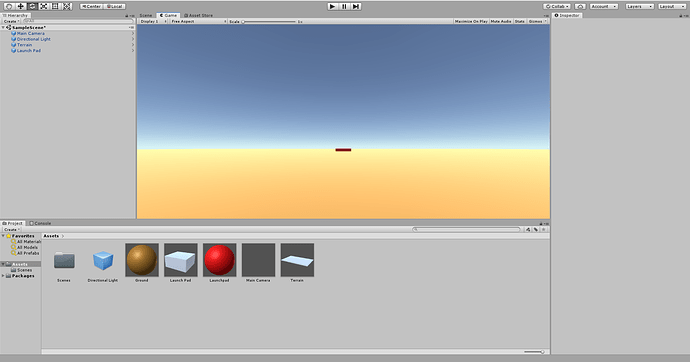Click the Launch Pad prefab icon in Hierarchy
Screen dimensions: 690x362
point(14,51)
